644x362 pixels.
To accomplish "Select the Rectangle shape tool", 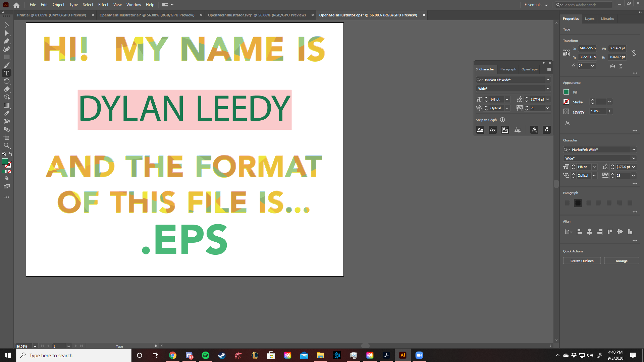I will [x=6, y=57].
